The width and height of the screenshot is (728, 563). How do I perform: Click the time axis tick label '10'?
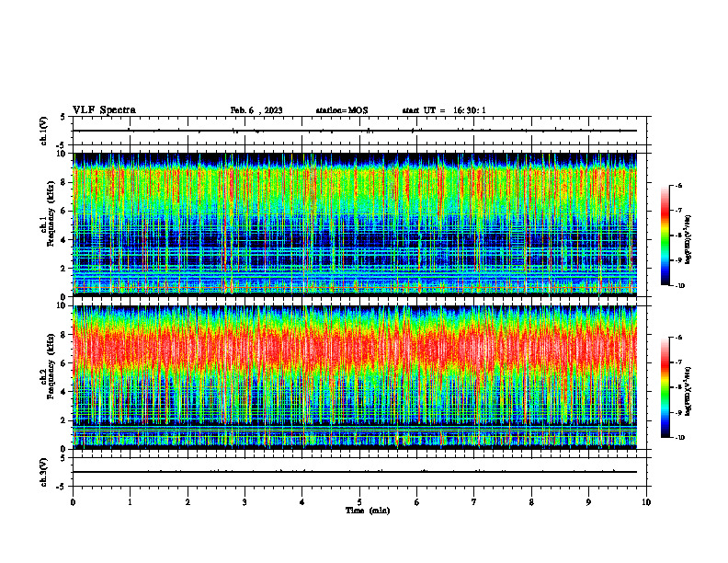click(x=646, y=502)
